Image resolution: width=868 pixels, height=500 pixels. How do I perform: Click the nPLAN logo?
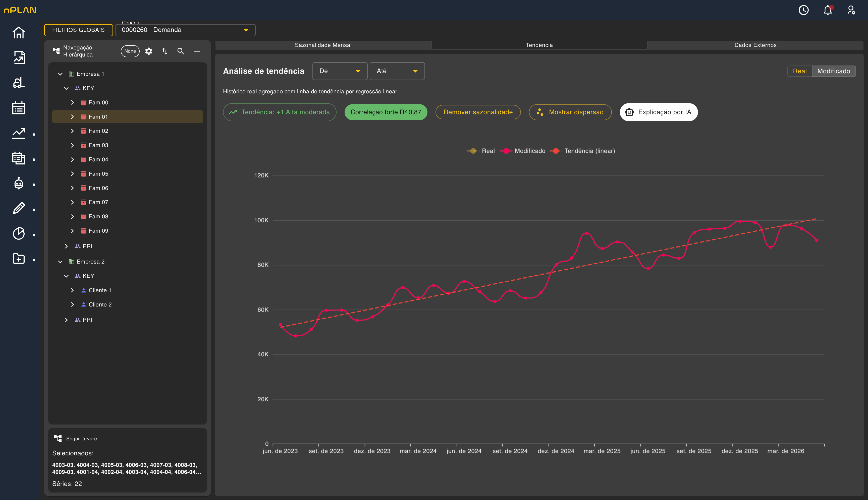(x=20, y=10)
